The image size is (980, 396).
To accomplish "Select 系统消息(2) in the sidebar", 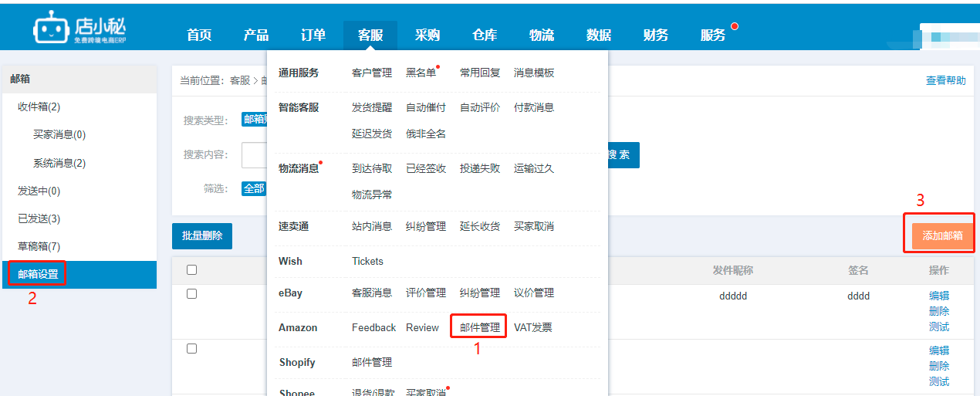I will [x=59, y=163].
